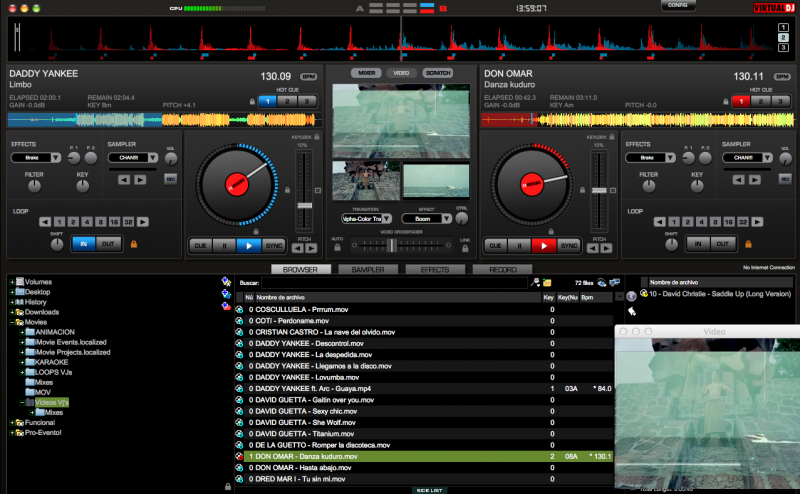Nudge left deck pitch down arrow
This screenshot has width=800, height=494.
pos(298,249)
